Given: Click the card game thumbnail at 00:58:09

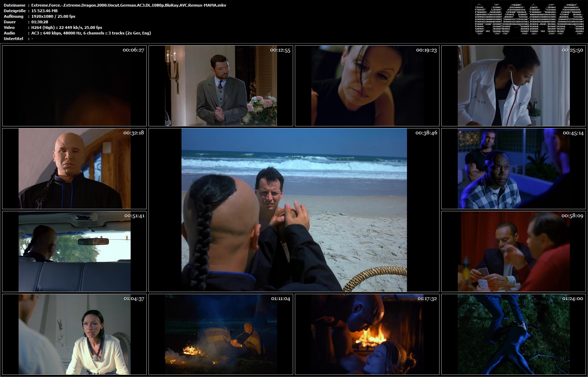Looking at the screenshot, I should [513, 251].
